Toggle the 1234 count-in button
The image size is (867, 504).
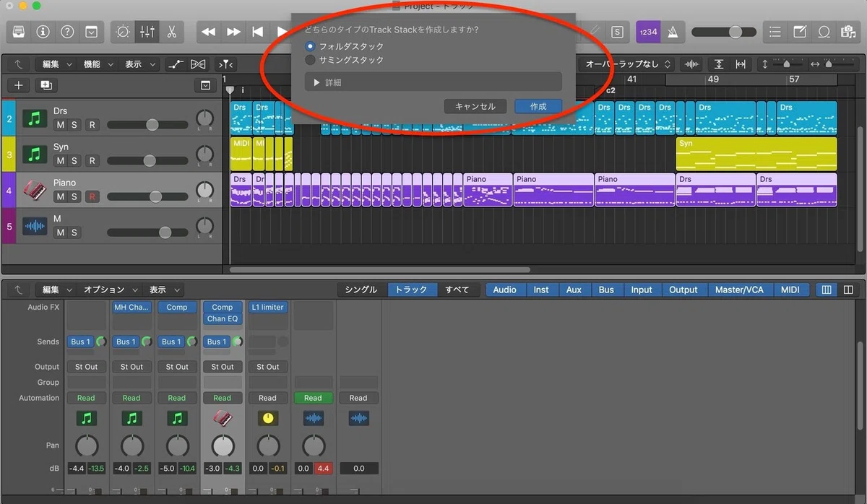[x=648, y=32]
